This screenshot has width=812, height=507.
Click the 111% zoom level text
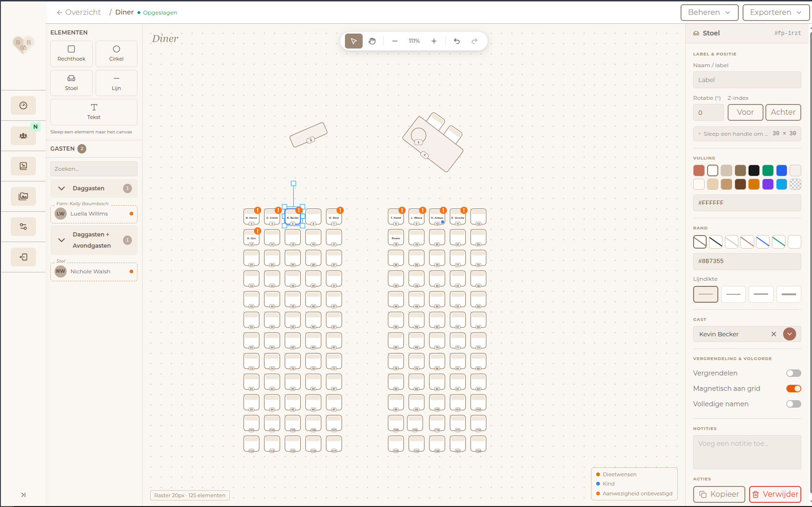coord(414,41)
